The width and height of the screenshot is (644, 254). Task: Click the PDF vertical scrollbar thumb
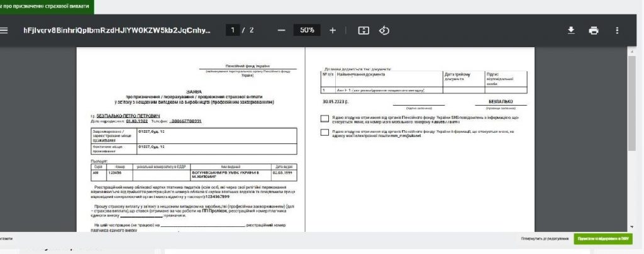[x=631, y=101]
